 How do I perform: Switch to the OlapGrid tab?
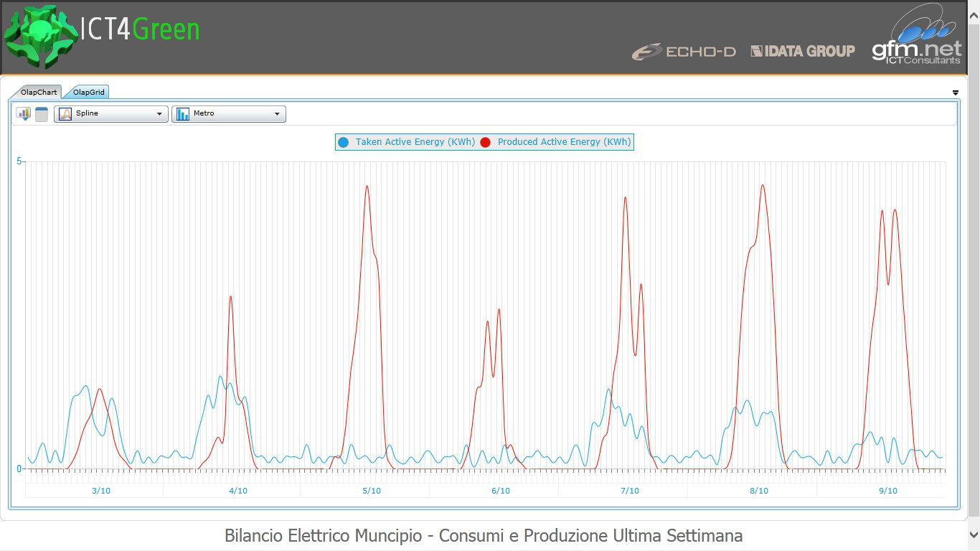click(88, 93)
